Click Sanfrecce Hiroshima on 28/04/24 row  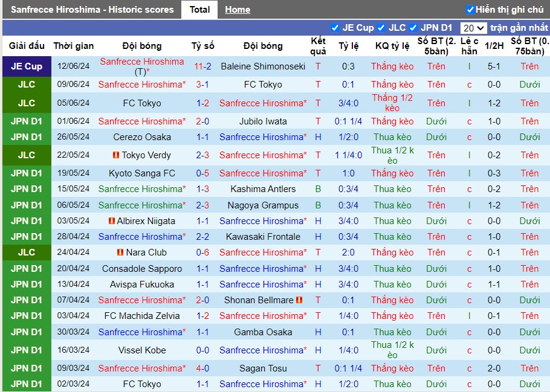pos(141,237)
